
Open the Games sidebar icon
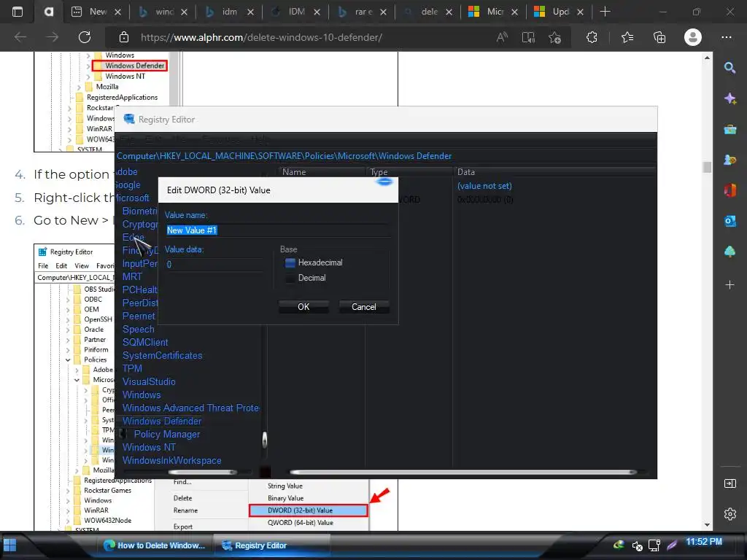click(729, 160)
